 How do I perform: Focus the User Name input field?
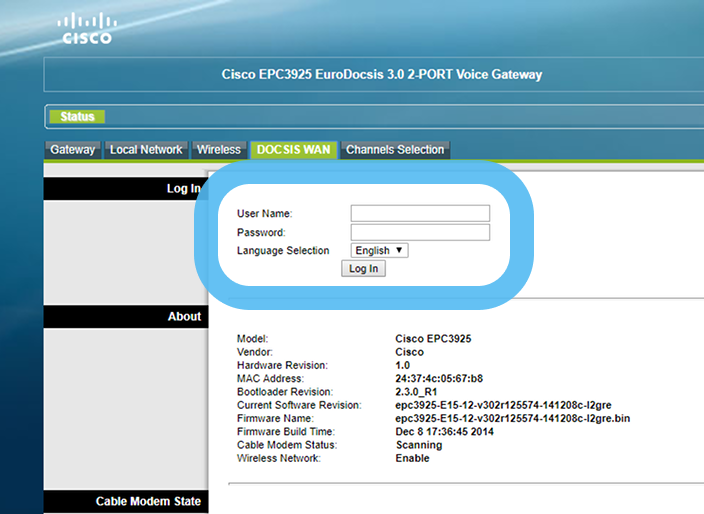point(420,213)
